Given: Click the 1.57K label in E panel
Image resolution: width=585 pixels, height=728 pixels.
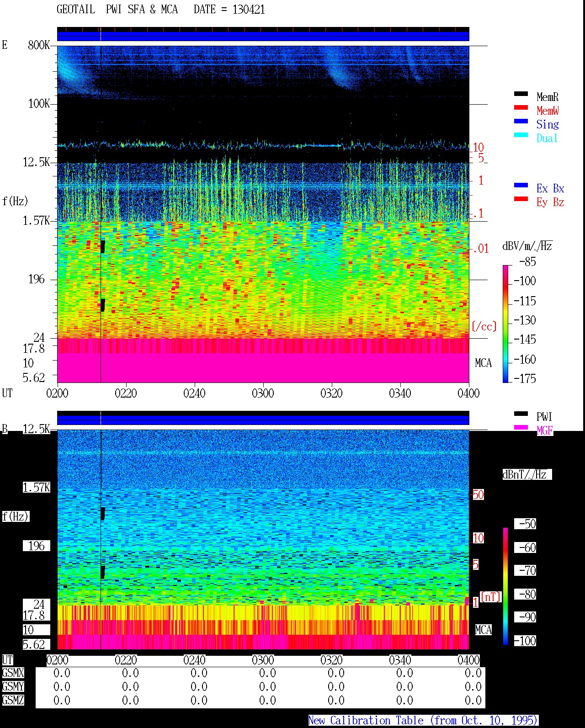Looking at the screenshot, I should point(36,220).
